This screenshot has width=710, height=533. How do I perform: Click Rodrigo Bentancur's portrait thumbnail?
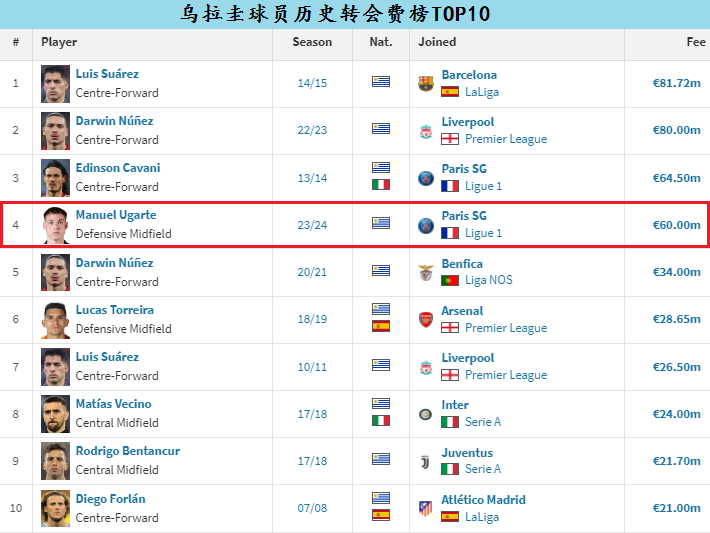coord(55,461)
